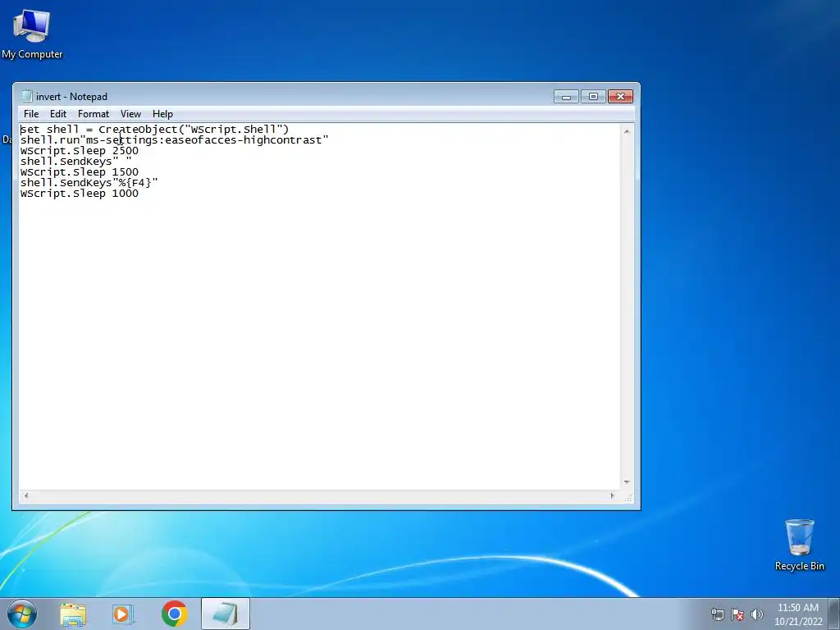Image resolution: width=840 pixels, height=630 pixels.
Task: Click the volume speaker tray icon
Action: pyautogui.click(x=756, y=614)
